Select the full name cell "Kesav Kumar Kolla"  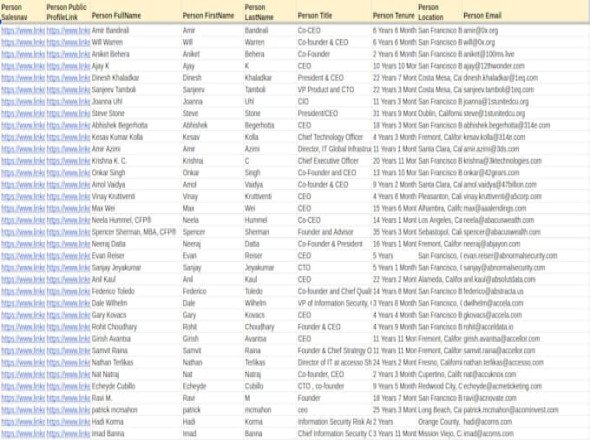point(117,137)
